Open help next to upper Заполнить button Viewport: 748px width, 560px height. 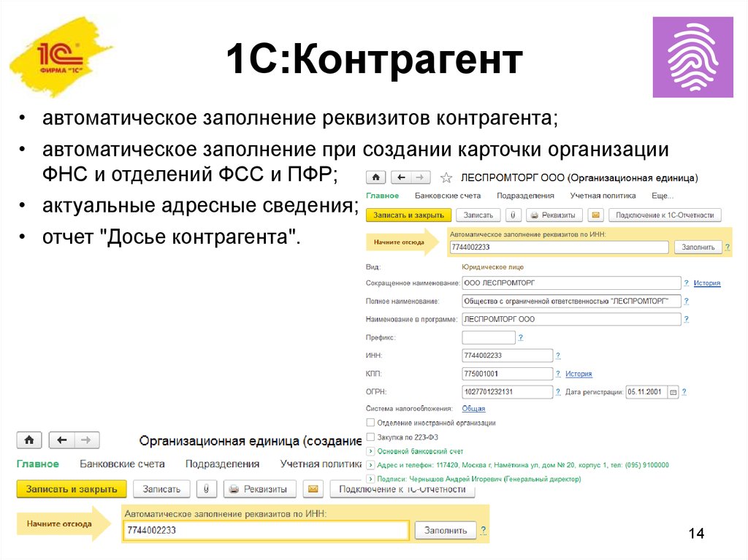[727, 247]
